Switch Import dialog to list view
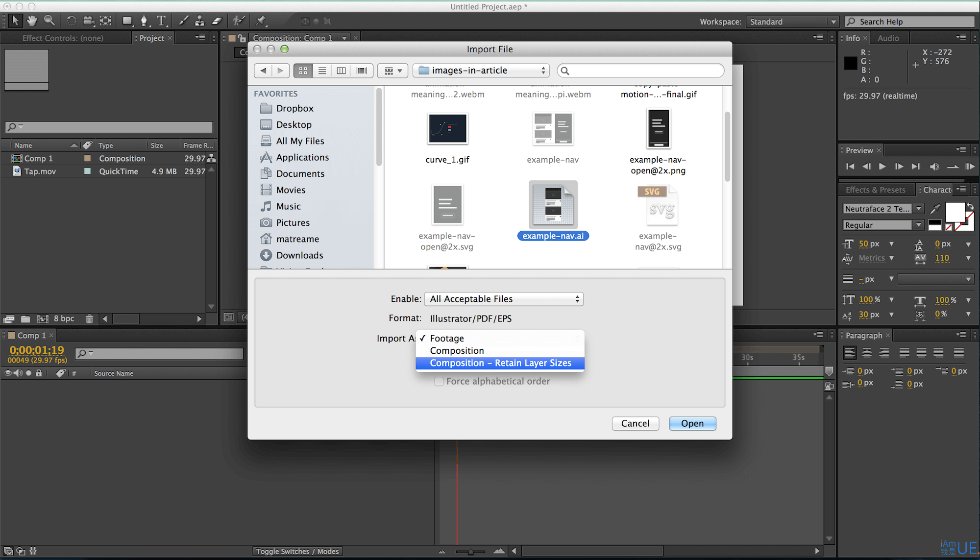Image resolution: width=980 pixels, height=560 pixels. (x=322, y=71)
